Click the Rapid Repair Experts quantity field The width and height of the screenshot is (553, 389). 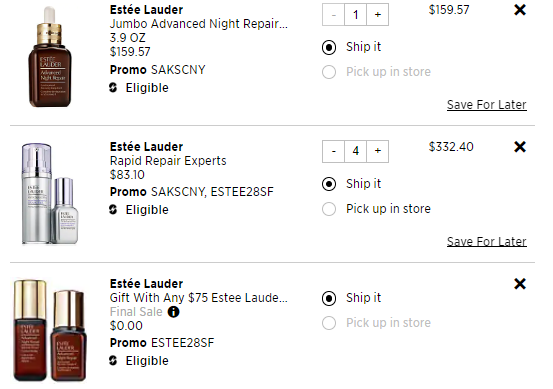click(356, 151)
